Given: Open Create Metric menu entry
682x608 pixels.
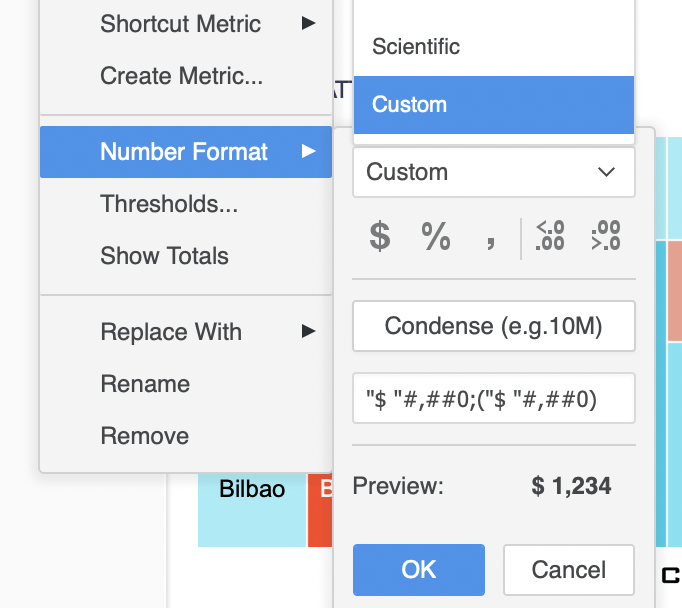Looking at the screenshot, I should click(x=181, y=76).
